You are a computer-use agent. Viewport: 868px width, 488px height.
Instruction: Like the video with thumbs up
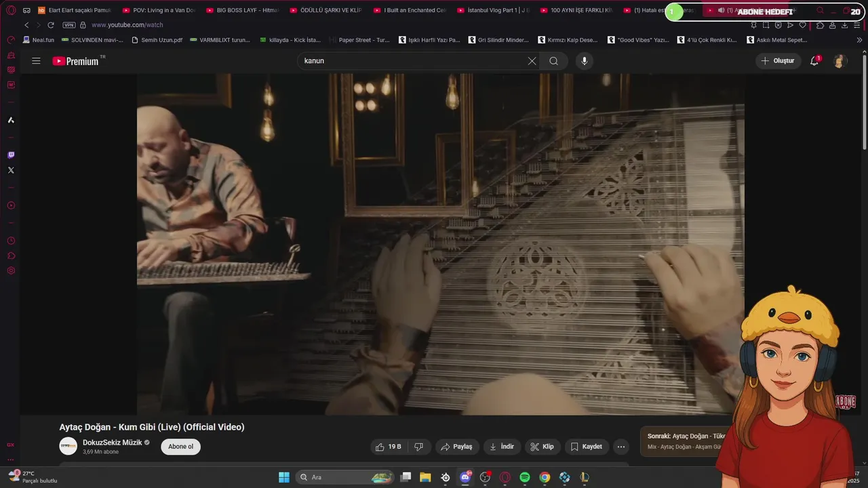[x=389, y=447]
